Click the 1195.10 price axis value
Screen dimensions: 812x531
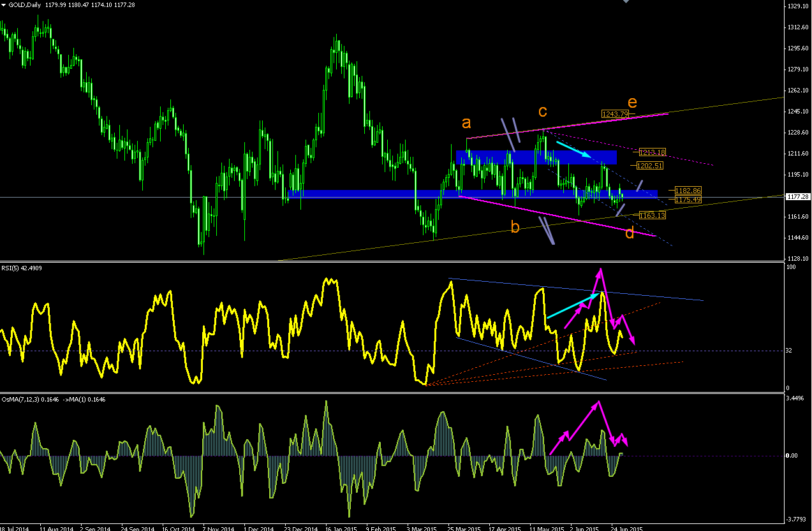(x=799, y=175)
